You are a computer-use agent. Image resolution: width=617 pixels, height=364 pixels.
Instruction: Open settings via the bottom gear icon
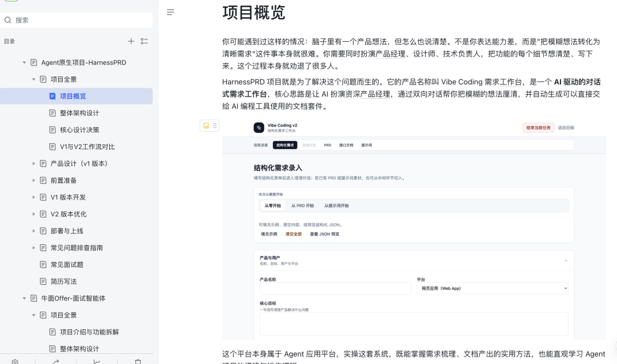tap(15, 362)
